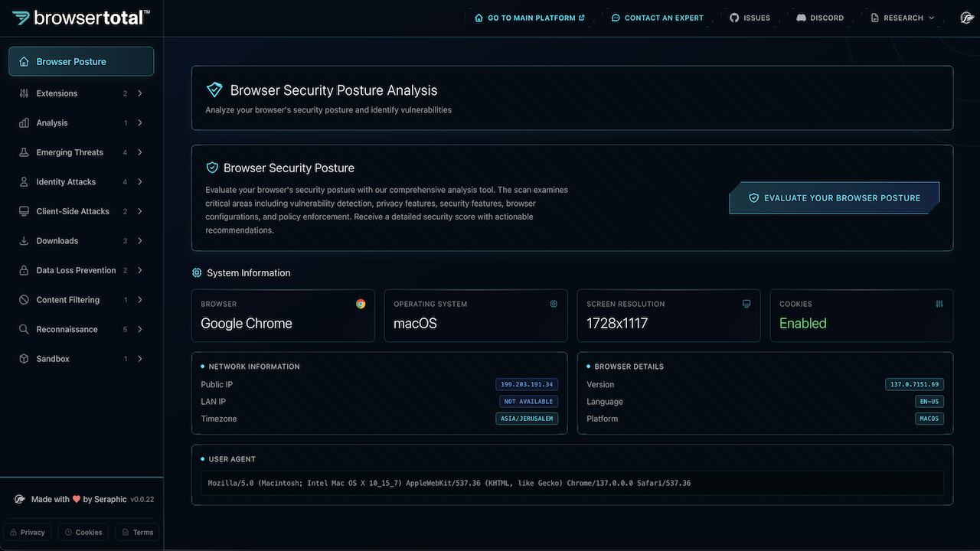980x551 pixels.
Task: Click the Content Filtering block icon
Action: pyautogui.click(x=24, y=300)
